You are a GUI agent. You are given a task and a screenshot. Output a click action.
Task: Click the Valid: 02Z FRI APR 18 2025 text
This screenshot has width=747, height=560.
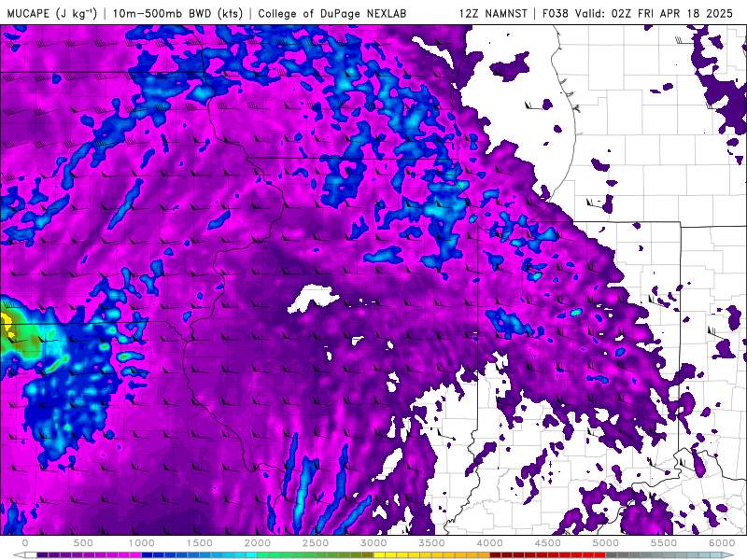click(654, 13)
